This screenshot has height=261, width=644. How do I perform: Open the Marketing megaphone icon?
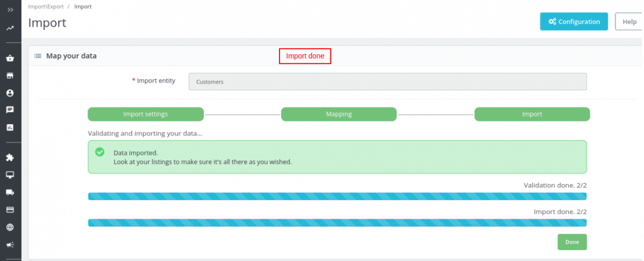click(10, 244)
